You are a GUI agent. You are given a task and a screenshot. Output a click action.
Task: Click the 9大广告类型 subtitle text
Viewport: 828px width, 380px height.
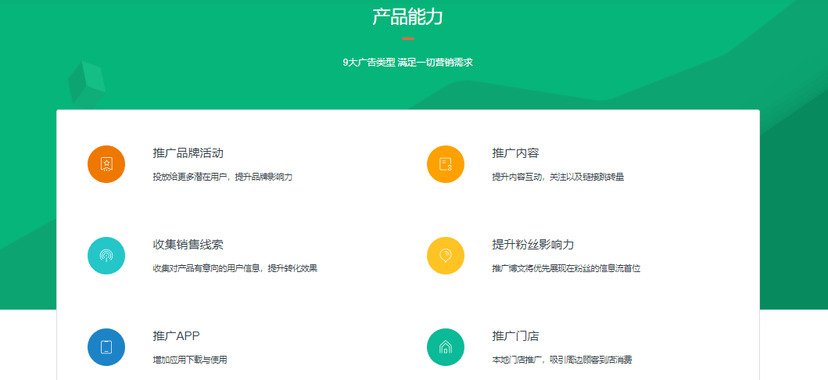coord(408,62)
